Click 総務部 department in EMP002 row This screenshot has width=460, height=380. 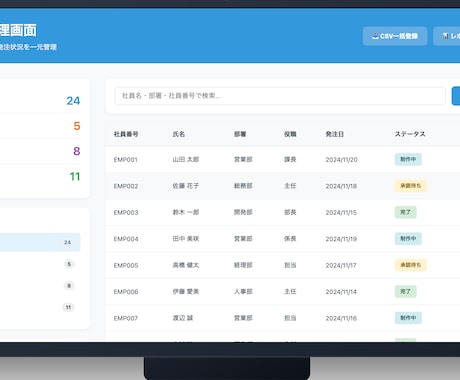click(x=243, y=186)
